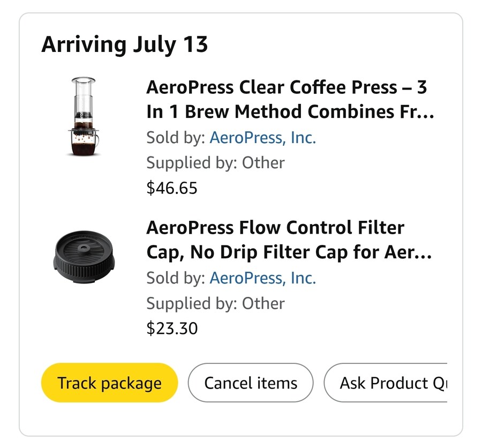
Task: Open the AeroPress Clear Coffee Press product image
Action: tap(84, 116)
